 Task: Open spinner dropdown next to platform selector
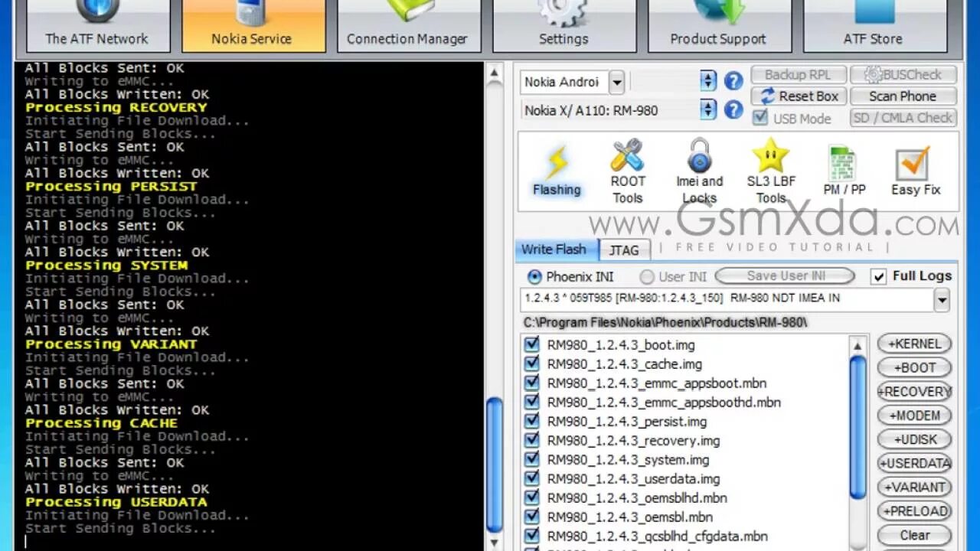[708, 81]
